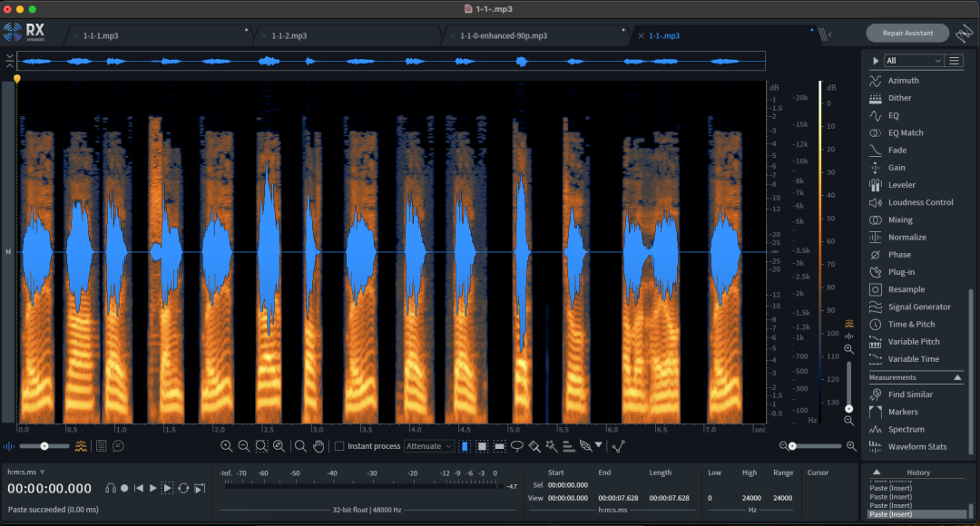
Task: Open the Time & Pitch module
Action: pos(911,324)
